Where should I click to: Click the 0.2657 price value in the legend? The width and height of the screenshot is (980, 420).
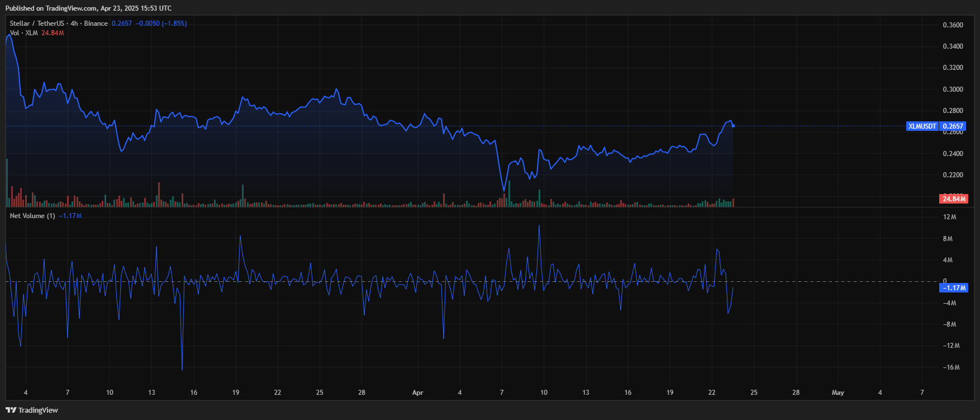point(122,23)
